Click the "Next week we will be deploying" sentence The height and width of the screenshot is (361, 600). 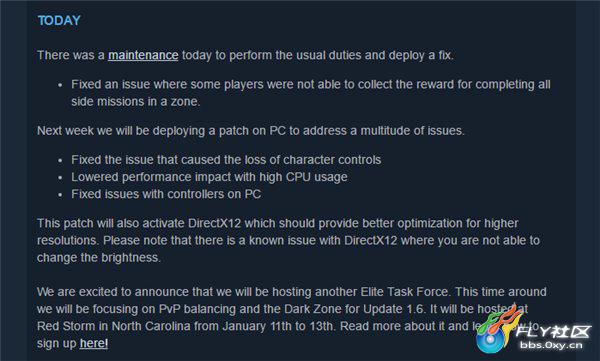(251, 131)
